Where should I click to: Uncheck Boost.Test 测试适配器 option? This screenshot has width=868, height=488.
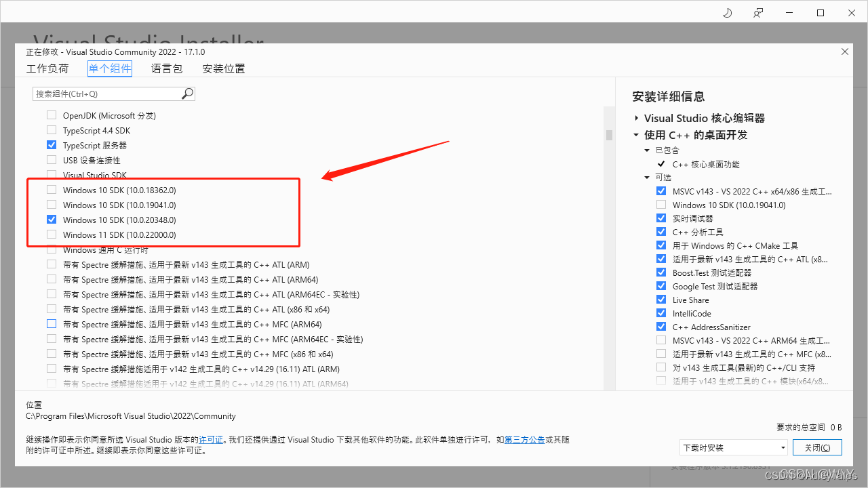[x=661, y=272]
